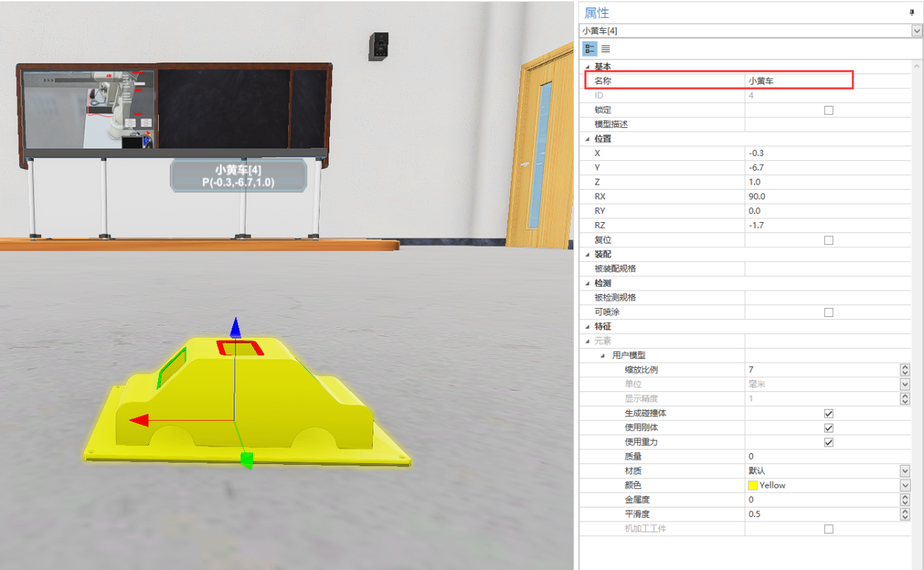Edit the RZ value -1.7

coord(828,226)
